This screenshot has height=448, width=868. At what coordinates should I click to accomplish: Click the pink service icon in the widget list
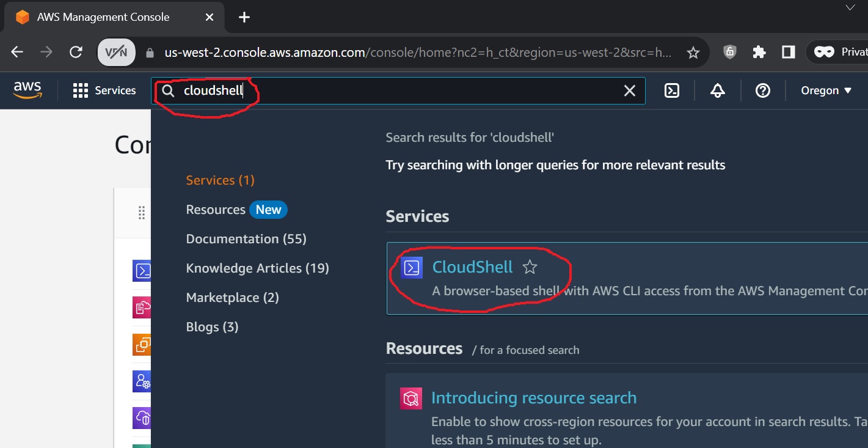tap(142, 307)
